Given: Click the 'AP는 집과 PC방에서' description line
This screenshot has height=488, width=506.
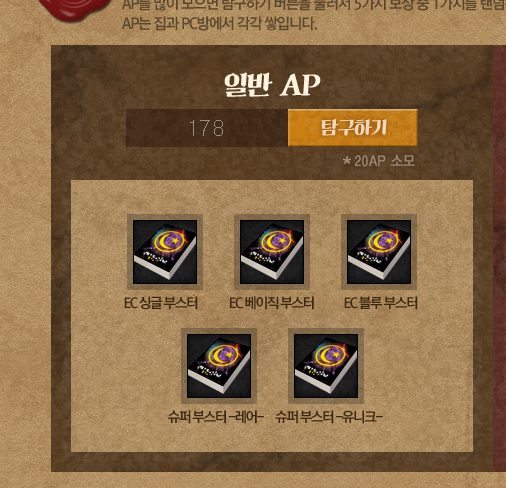Looking at the screenshot, I should pos(219,24).
